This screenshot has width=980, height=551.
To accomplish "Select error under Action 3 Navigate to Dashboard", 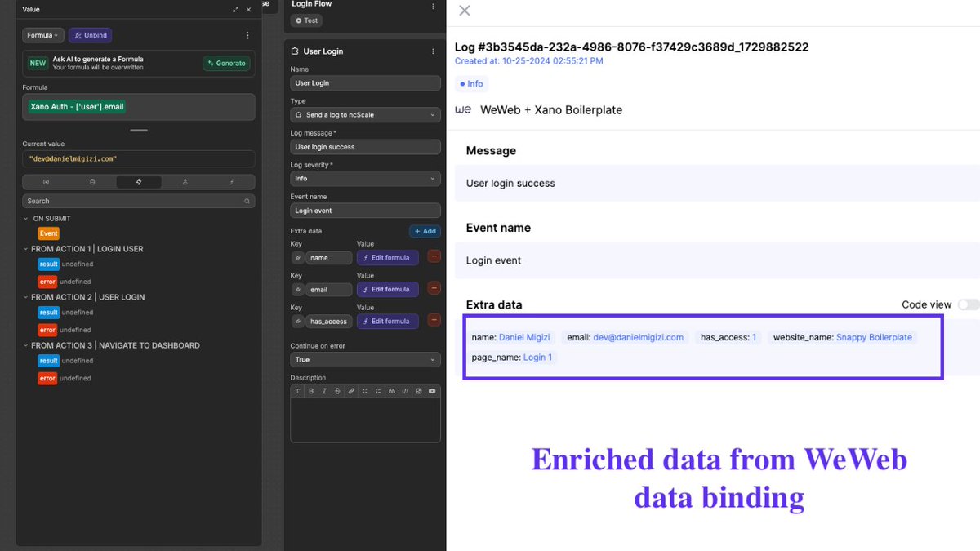I will click(x=47, y=378).
